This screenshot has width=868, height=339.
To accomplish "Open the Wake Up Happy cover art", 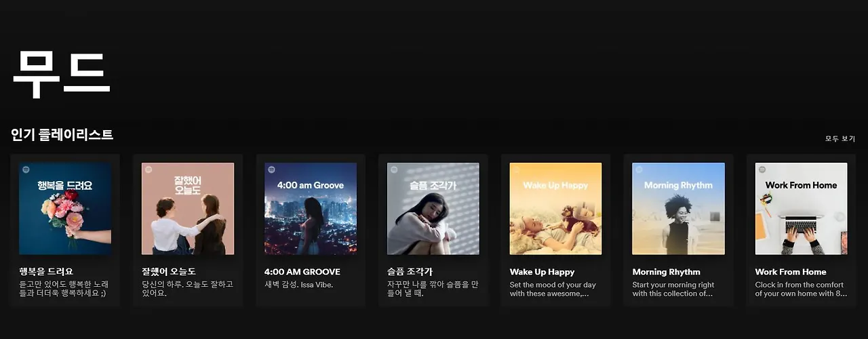I will (556, 209).
